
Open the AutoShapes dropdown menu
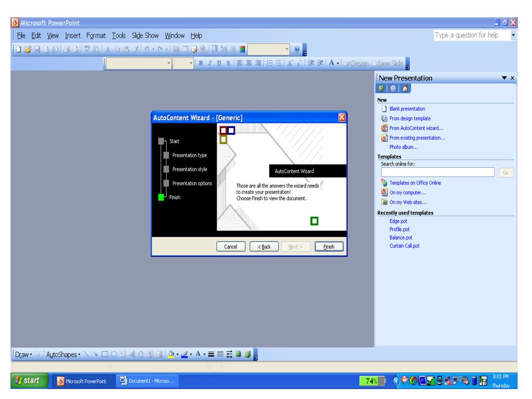63,355
